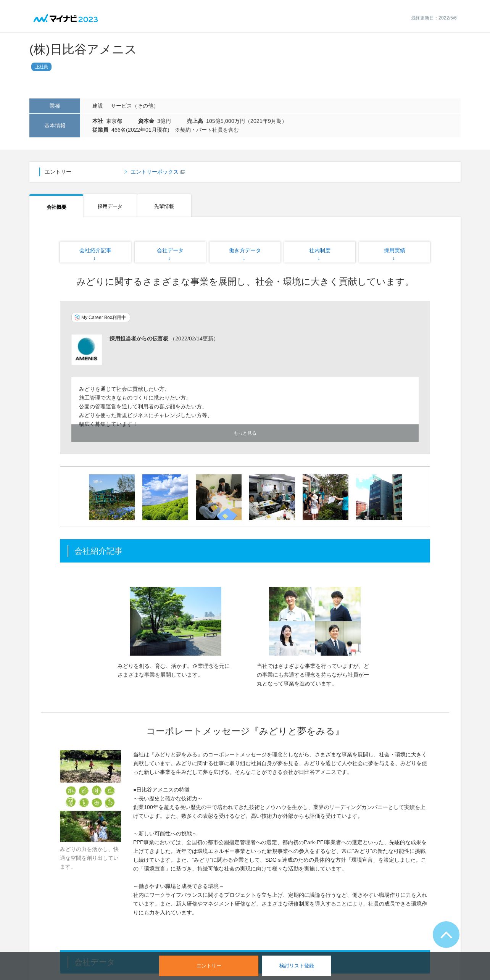Click the rooftop garden article image
Screen dimensions: 490x980
click(176, 621)
